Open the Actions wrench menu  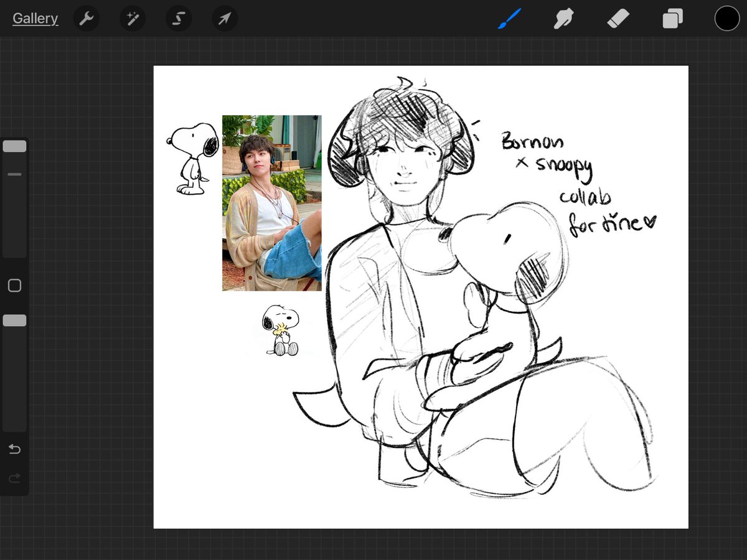point(87,19)
